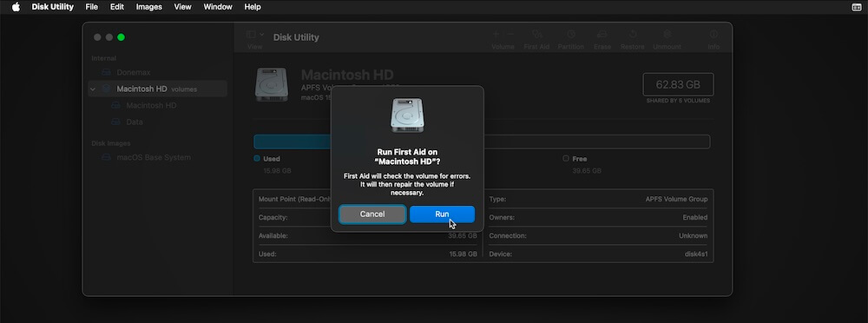Click the hard drive icon in dialog
This screenshot has height=323, width=868.
point(407,115)
